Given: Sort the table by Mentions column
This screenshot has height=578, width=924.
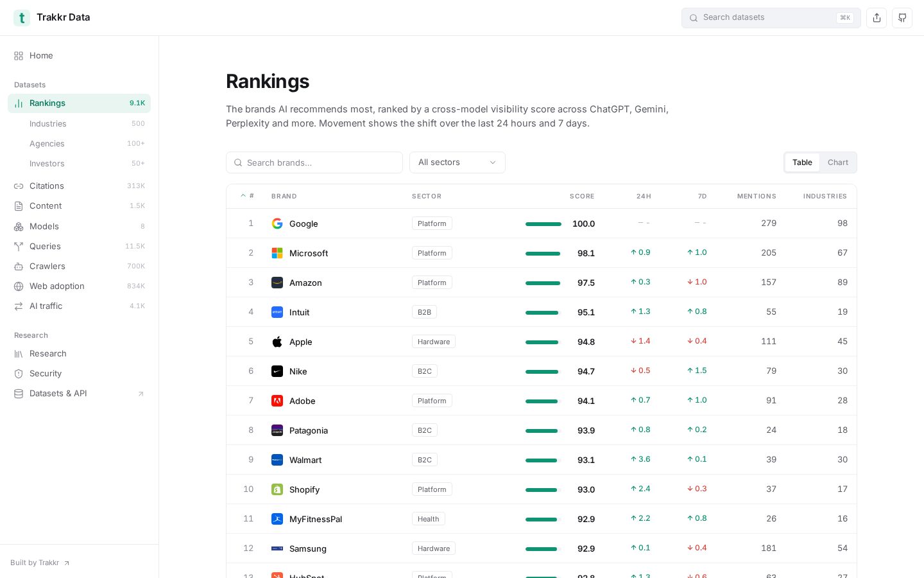Looking at the screenshot, I should pyautogui.click(x=757, y=197).
